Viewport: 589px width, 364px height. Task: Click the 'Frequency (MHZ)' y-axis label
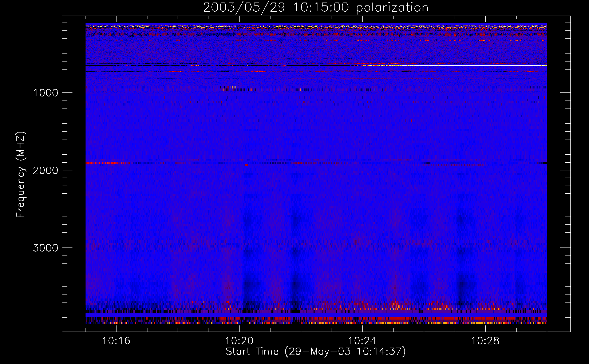pos(21,175)
